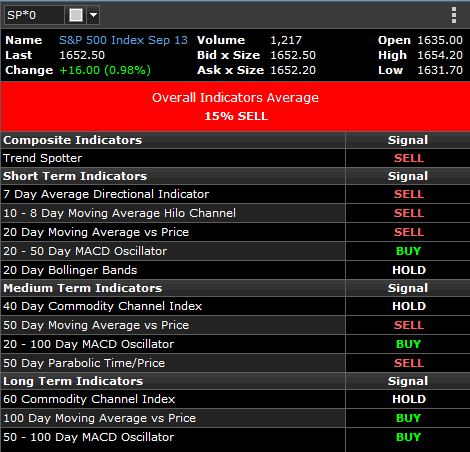Click the Volume value 1,217
Image resolution: width=470 pixels, height=452 pixels.
286,40
